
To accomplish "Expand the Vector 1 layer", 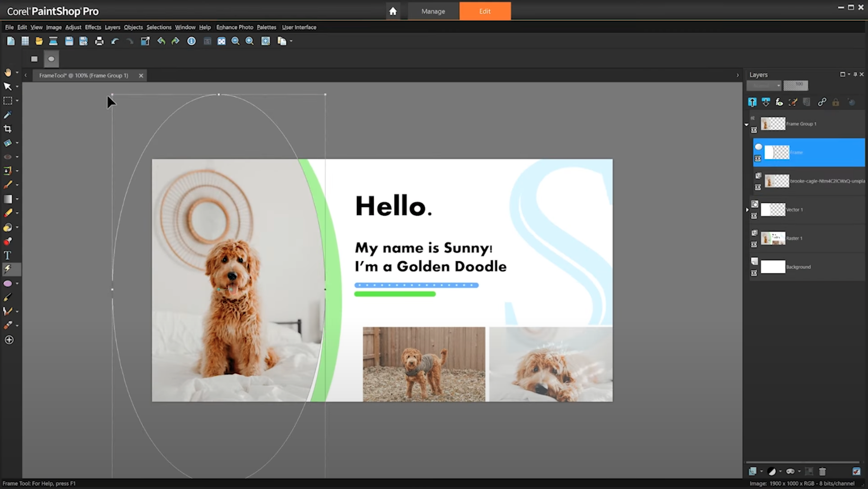I will (747, 209).
